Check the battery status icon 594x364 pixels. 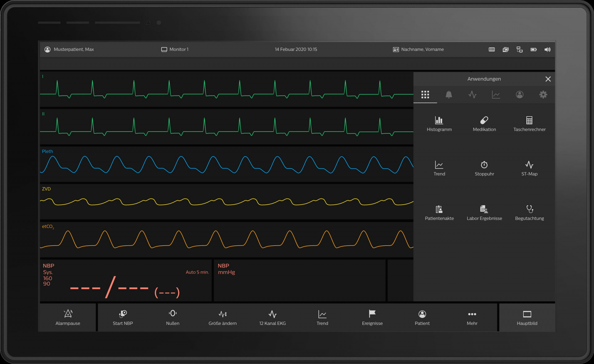point(533,49)
